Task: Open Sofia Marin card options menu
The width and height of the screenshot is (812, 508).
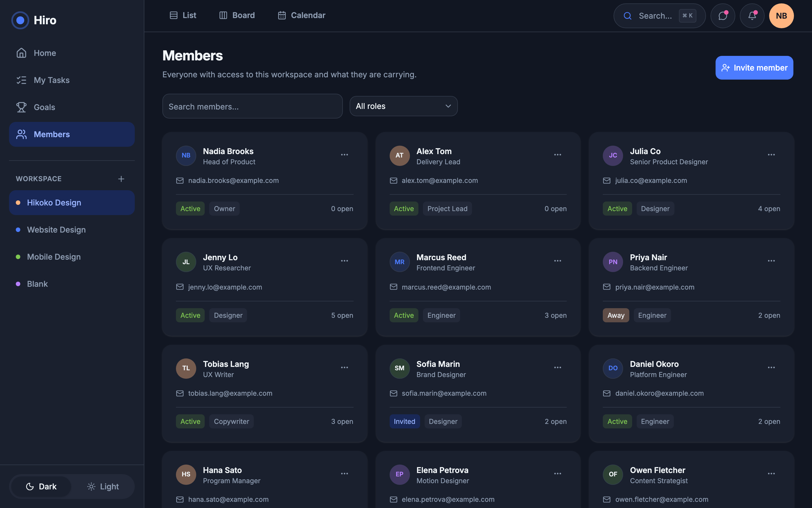Action: point(558,367)
